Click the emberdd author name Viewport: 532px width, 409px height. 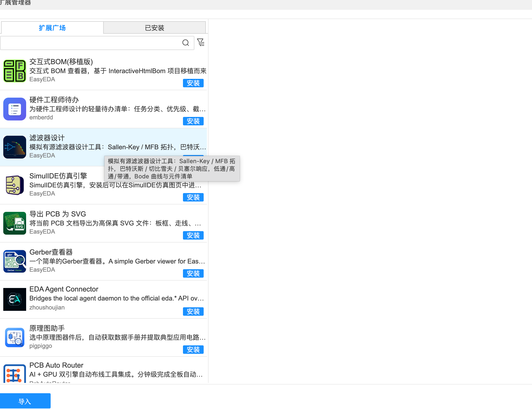point(41,117)
